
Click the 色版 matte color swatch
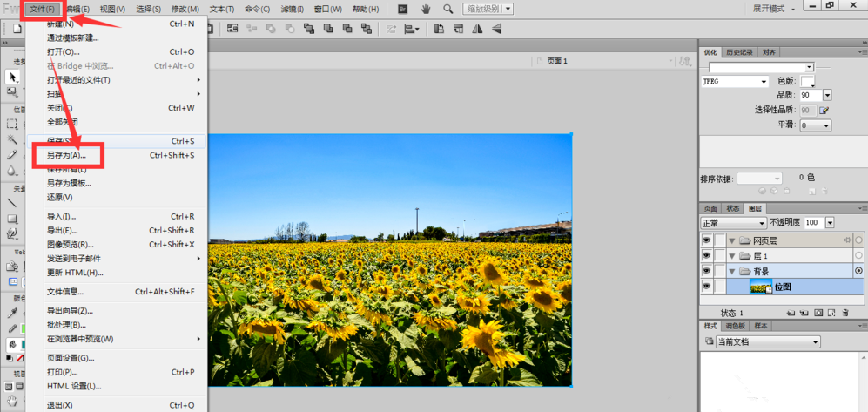pos(808,81)
